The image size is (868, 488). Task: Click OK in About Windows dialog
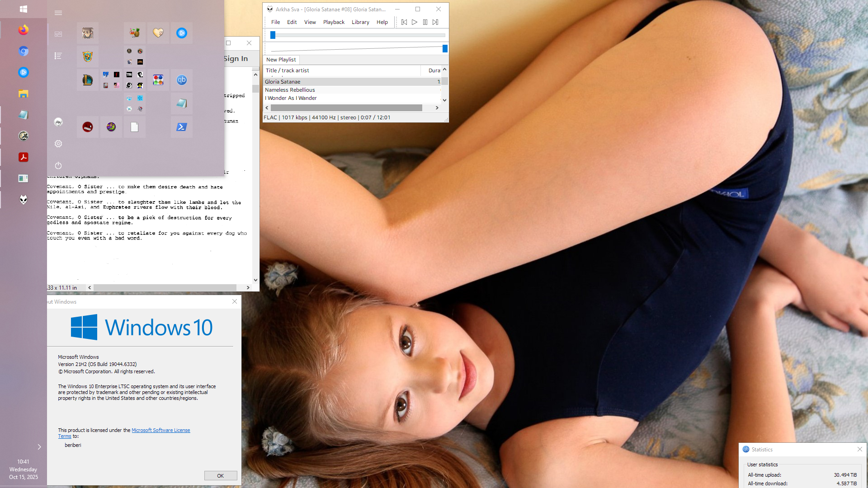(220, 476)
